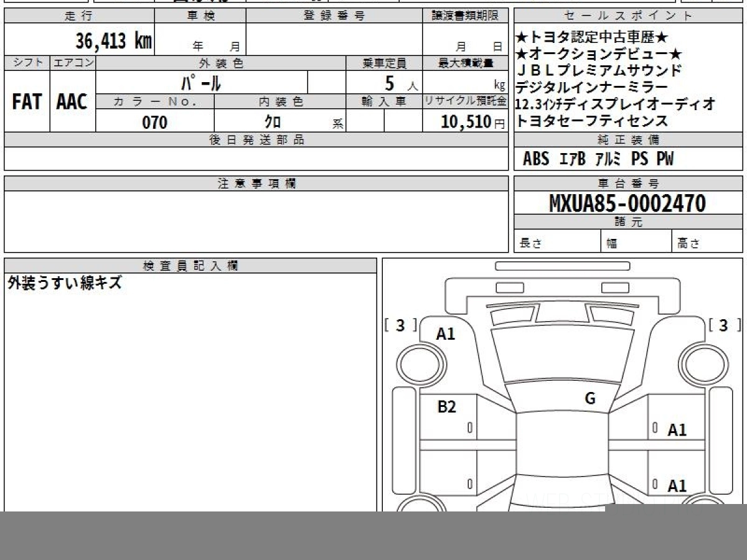Select the AAC air conditioner cell

[72, 102]
